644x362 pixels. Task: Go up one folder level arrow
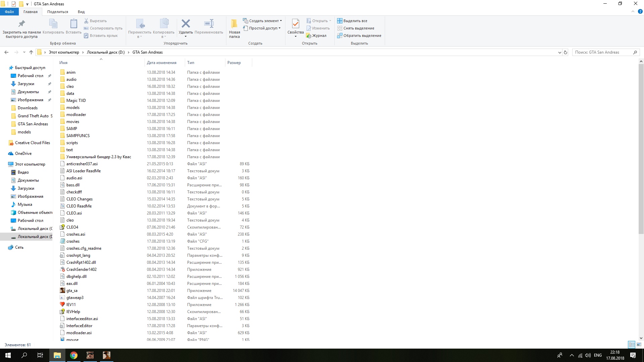coord(31,52)
